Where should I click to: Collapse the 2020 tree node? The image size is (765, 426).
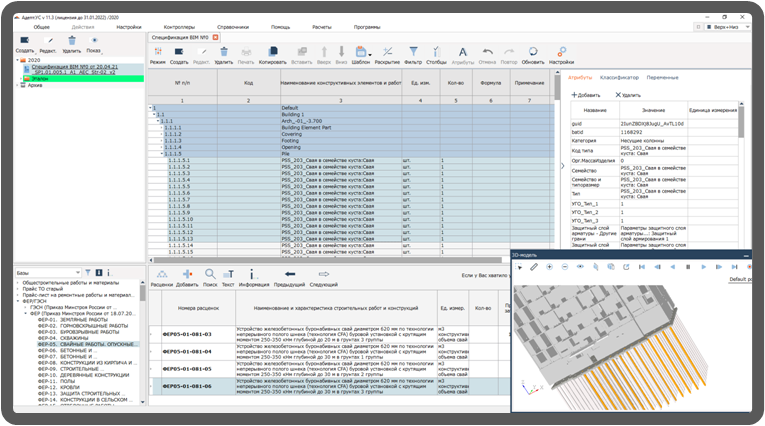[x=18, y=60]
